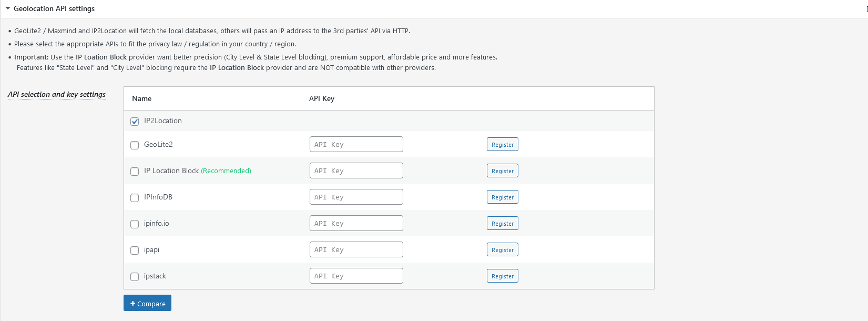Collapse the Geolocation API settings section

click(8, 8)
